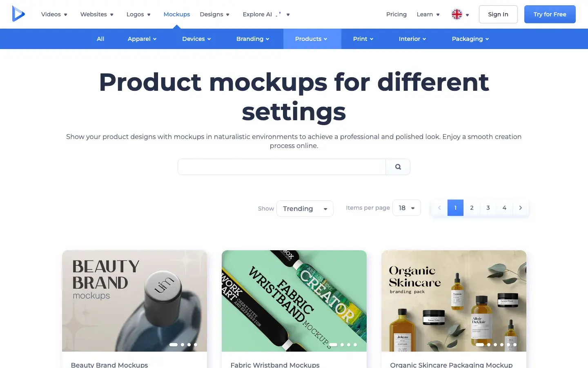Viewport: 588px width, 368px height.
Task: Expand the Videos menu
Action: pos(54,14)
